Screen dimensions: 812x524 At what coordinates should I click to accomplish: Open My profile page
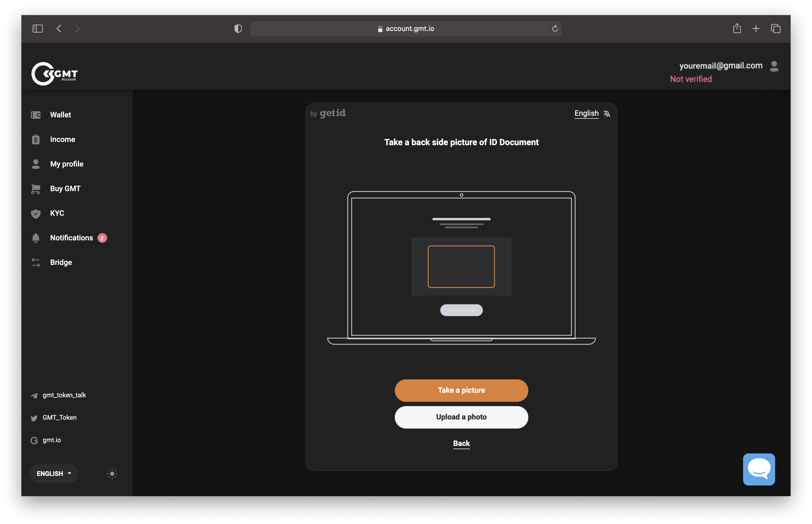tap(67, 164)
